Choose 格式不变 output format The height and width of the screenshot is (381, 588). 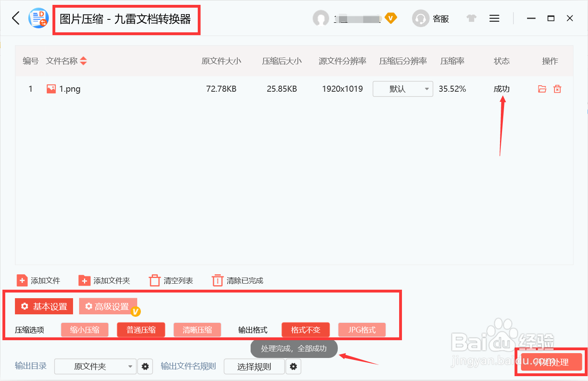[x=306, y=330]
